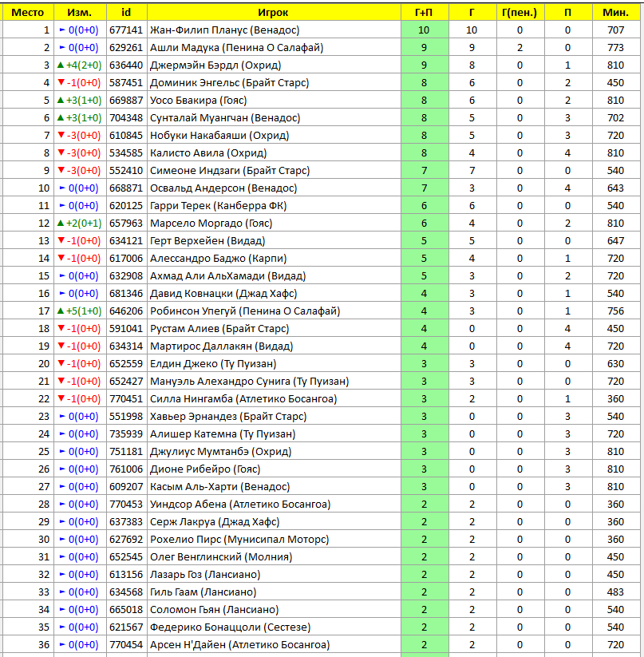Select the 'Мин.' column header
The width and height of the screenshot is (644, 657).
[x=615, y=13]
